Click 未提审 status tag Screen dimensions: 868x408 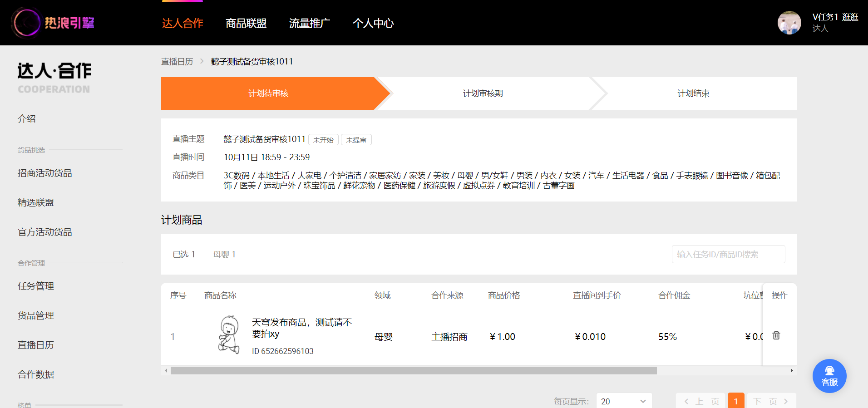(356, 140)
